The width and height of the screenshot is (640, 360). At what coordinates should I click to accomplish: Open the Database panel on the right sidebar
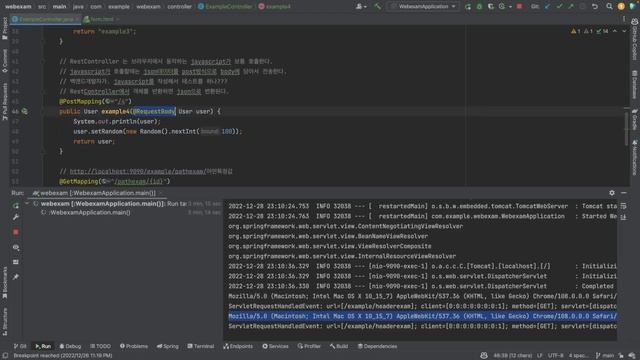[x=635, y=85]
